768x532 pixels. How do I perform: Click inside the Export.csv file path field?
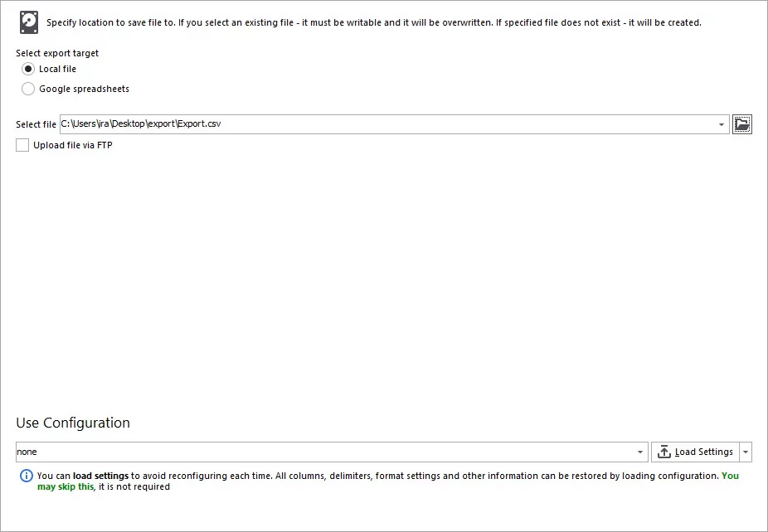[x=387, y=124]
